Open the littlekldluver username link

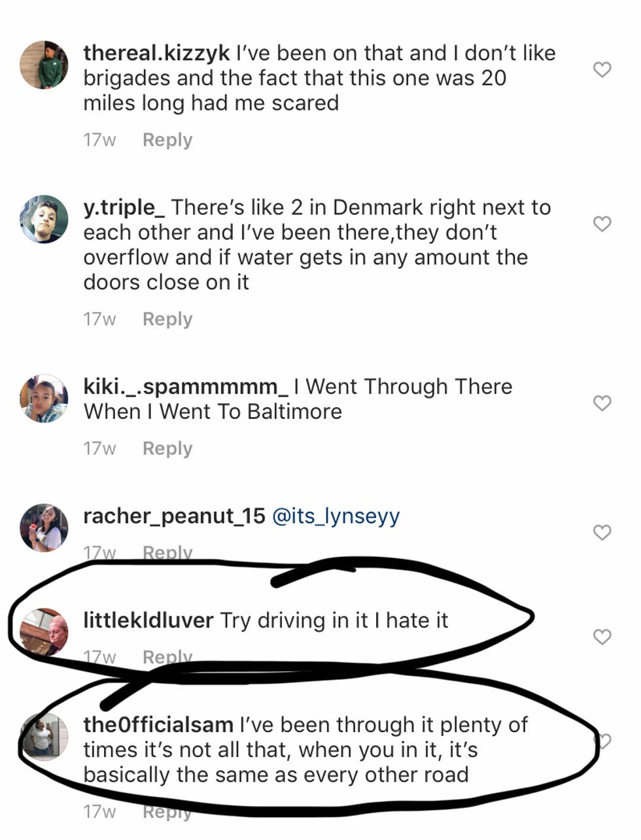[x=148, y=620]
